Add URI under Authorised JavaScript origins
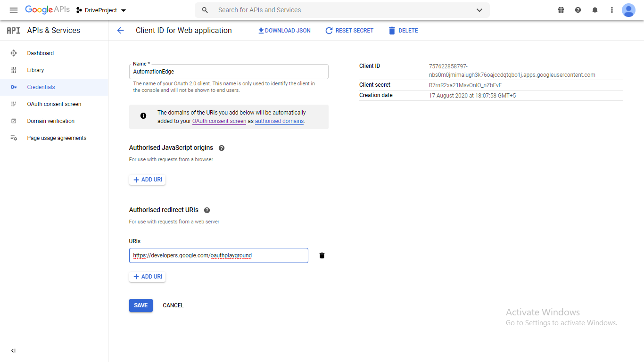Viewport: 644px width, 362px height. pyautogui.click(x=147, y=180)
